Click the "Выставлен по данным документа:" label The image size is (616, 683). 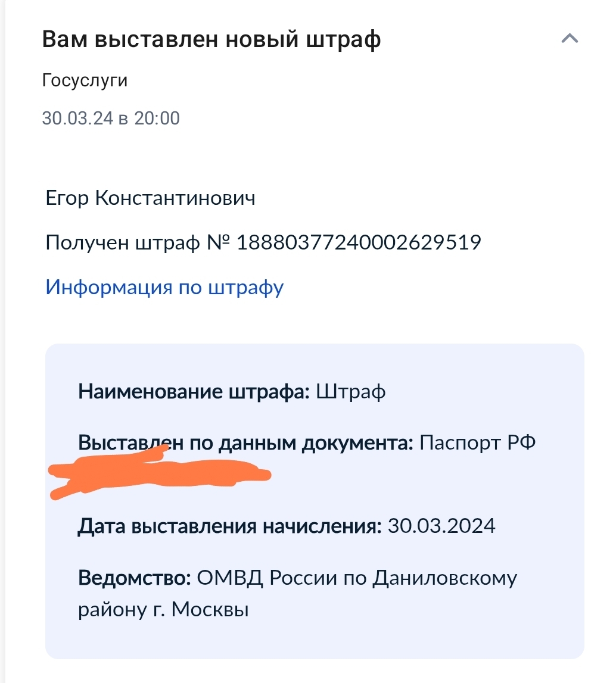click(x=245, y=443)
